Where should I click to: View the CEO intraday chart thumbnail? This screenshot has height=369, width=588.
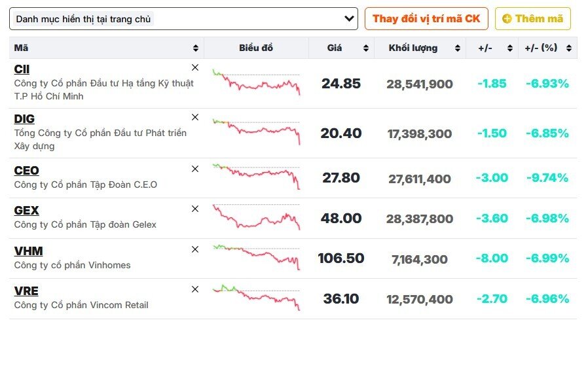tap(256, 177)
